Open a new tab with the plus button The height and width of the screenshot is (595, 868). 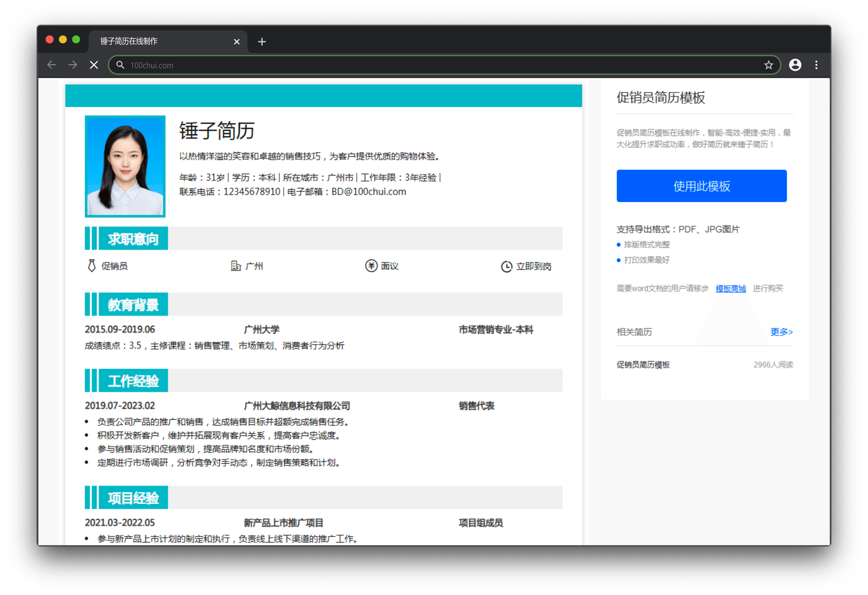coord(262,41)
